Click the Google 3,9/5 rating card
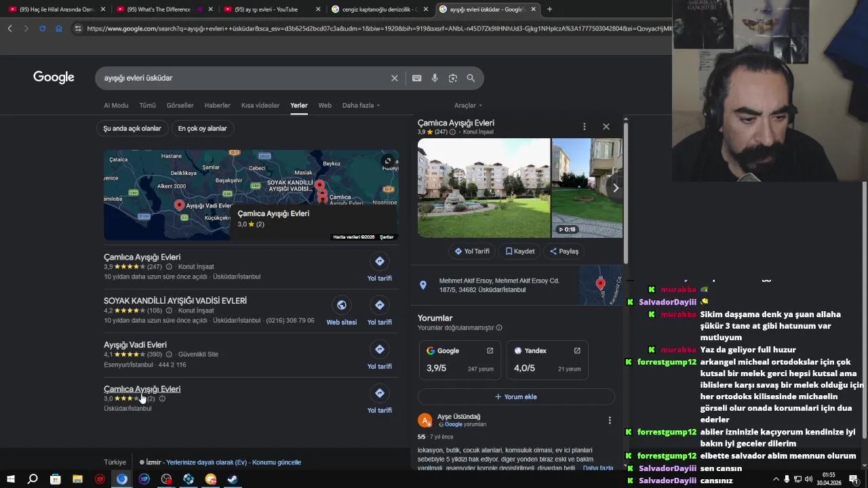The image size is (868, 488). [460, 360]
